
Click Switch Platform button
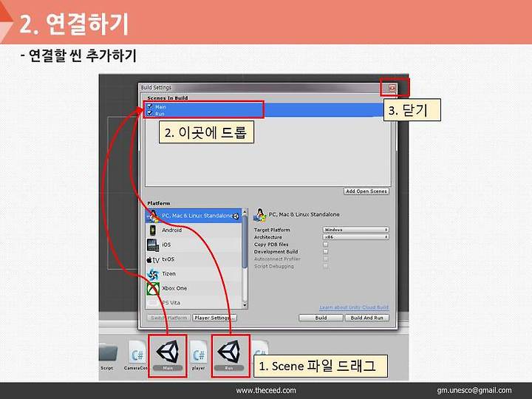click(x=169, y=318)
